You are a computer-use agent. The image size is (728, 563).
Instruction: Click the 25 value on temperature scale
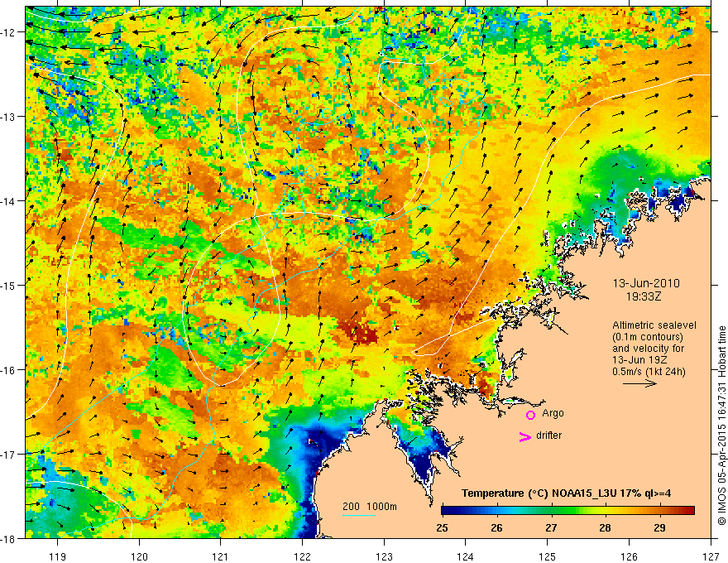point(442,527)
